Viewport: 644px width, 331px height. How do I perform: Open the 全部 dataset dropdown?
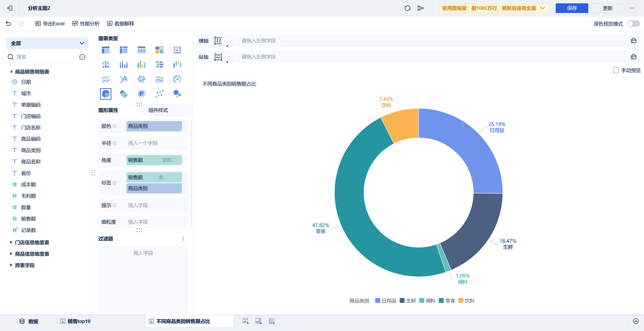47,43
